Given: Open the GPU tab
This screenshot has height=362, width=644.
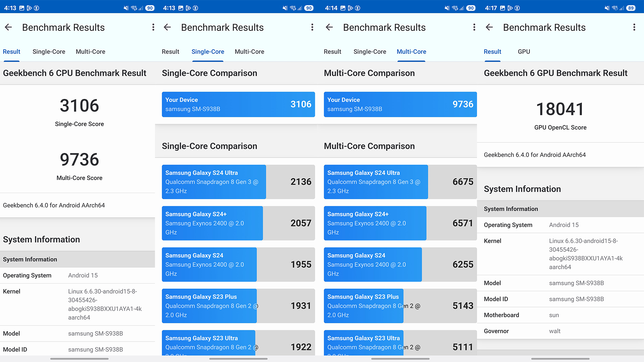Looking at the screenshot, I should (524, 52).
